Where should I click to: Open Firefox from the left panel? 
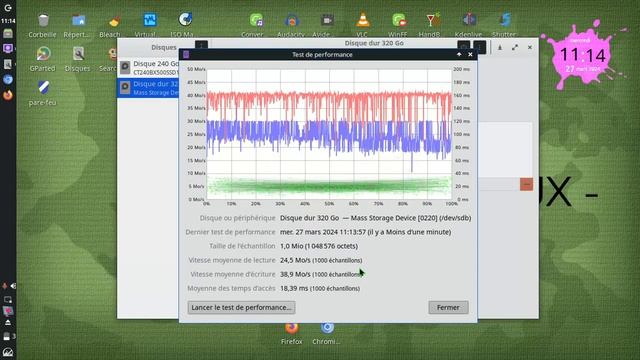[8, 95]
